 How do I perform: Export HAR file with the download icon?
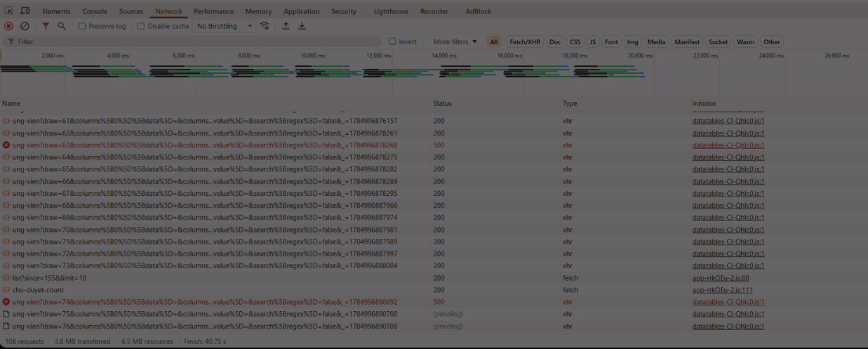pos(302,26)
